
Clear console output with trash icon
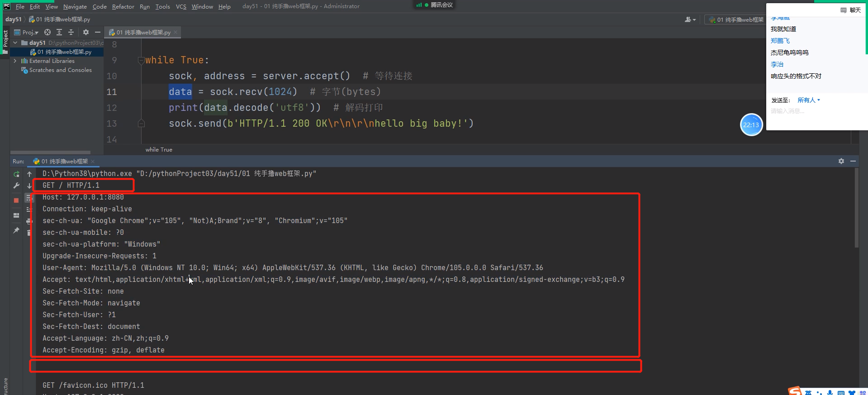(29, 233)
